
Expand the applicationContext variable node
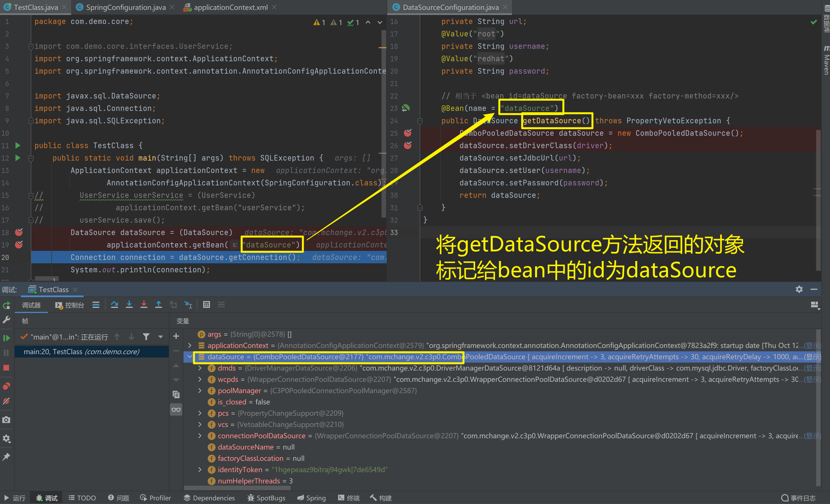tap(190, 345)
